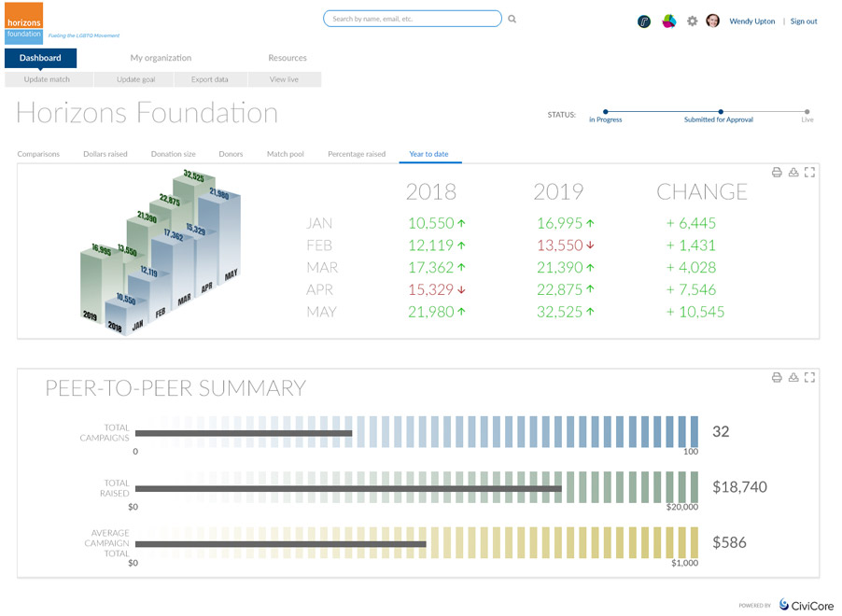Open the My organization tab
This screenshot has height=616, width=842.
tap(161, 58)
